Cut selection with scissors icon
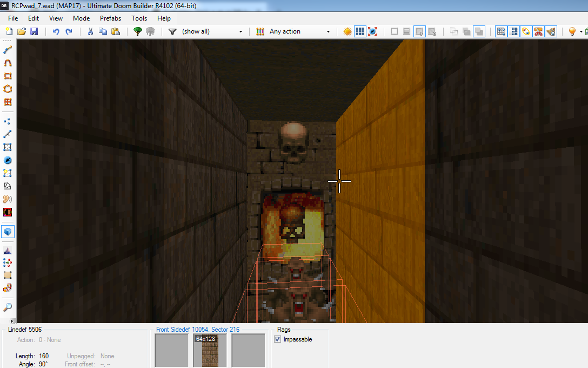The image size is (588, 368). coord(90,31)
